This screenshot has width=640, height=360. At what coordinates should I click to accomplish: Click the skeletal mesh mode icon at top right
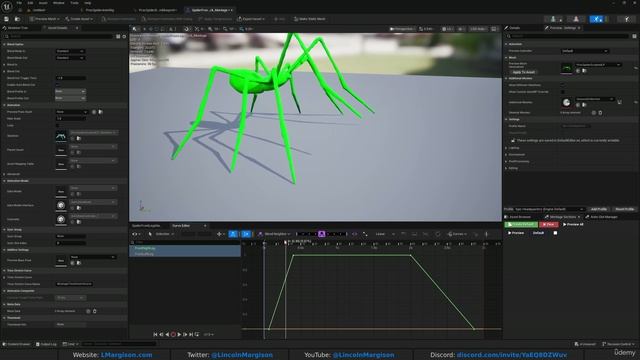[576, 19]
